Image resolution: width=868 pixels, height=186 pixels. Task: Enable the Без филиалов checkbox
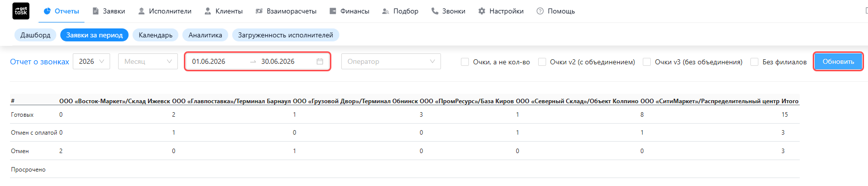[x=754, y=62]
